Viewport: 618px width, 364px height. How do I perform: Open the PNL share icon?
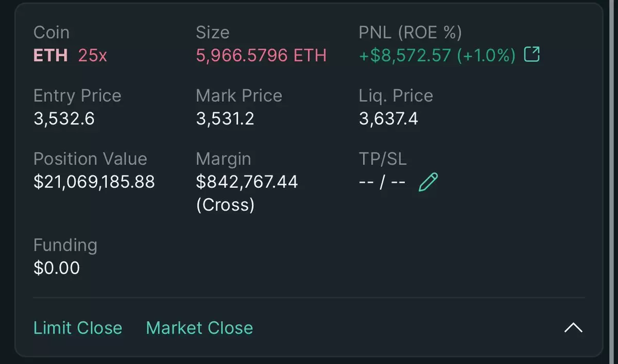[531, 55]
